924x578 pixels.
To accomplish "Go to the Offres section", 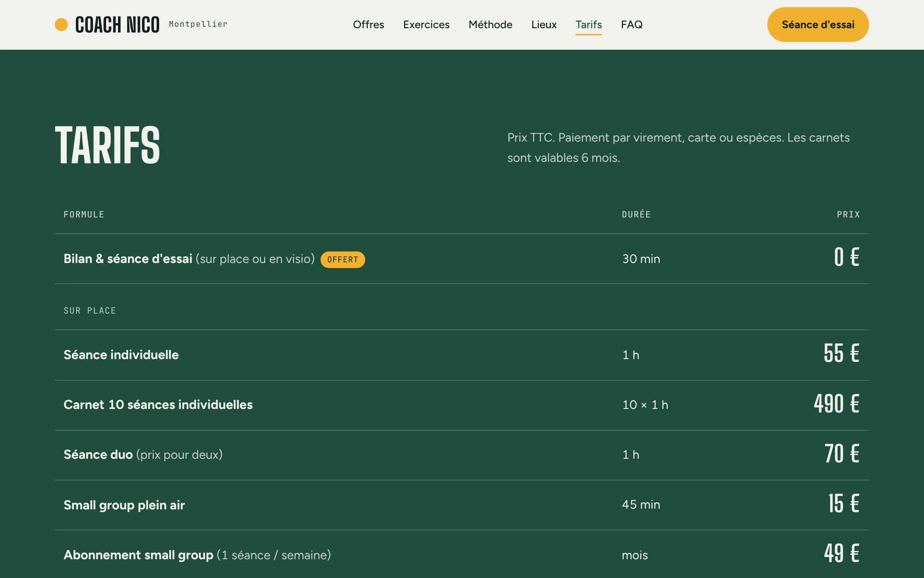I will (368, 25).
